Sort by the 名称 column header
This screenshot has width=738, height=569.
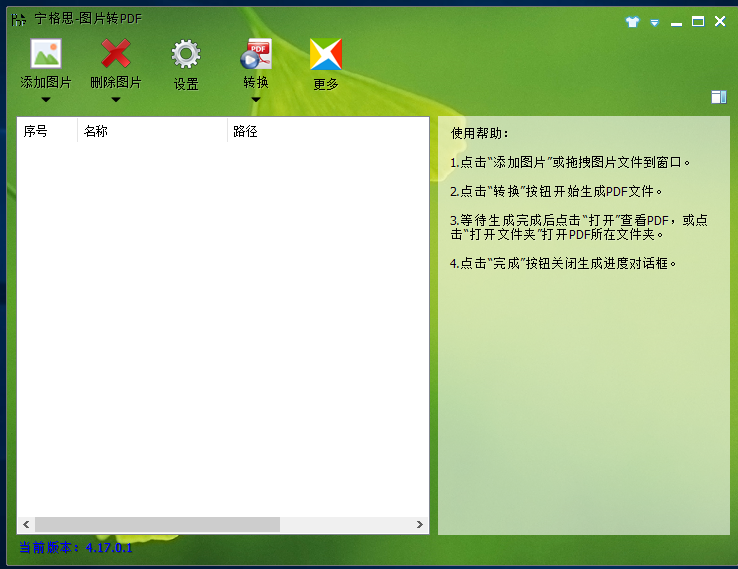tap(152, 131)
